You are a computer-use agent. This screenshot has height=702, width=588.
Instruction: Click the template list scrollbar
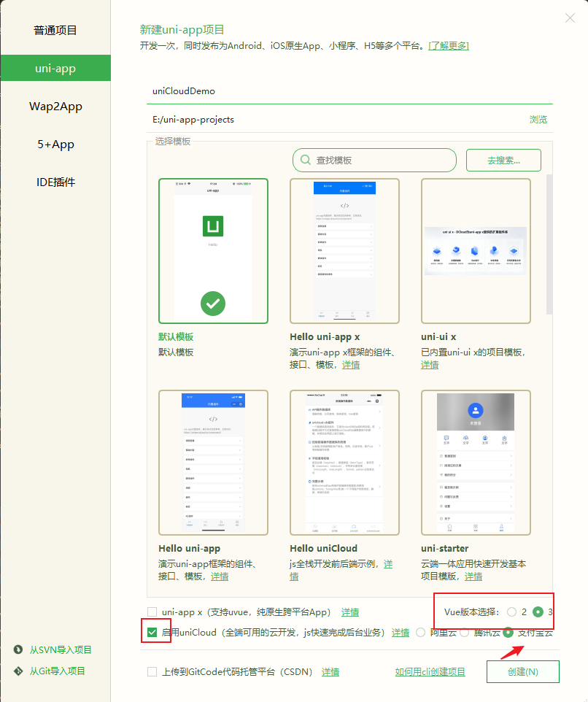tap(549, 244)
